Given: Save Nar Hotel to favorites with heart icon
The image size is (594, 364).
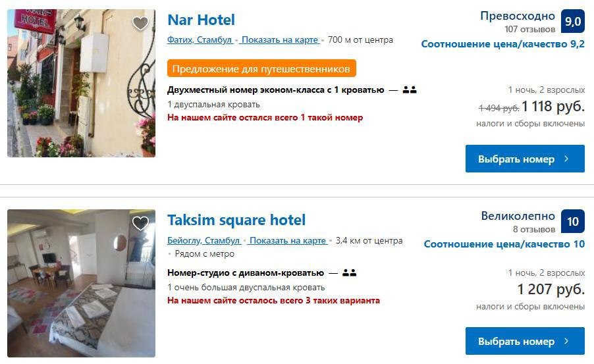Looking at the screenshot, I should pos(140,24).
